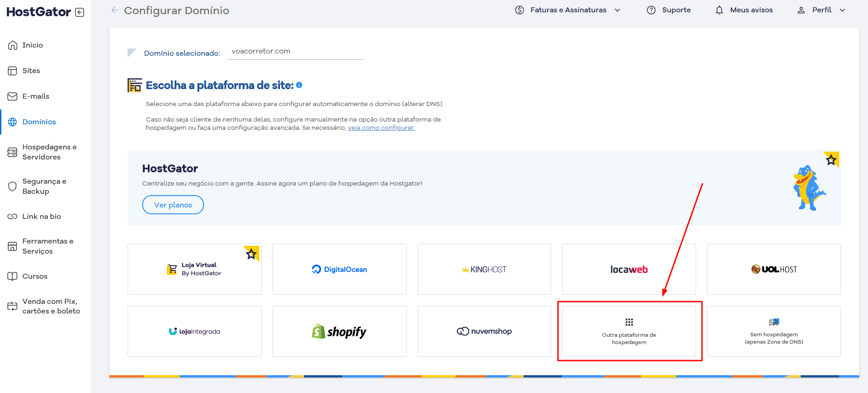This screenshot has width=868, height=393.
Task: Collapse the HostGator sidebar icon
Action: coord(80,12)
